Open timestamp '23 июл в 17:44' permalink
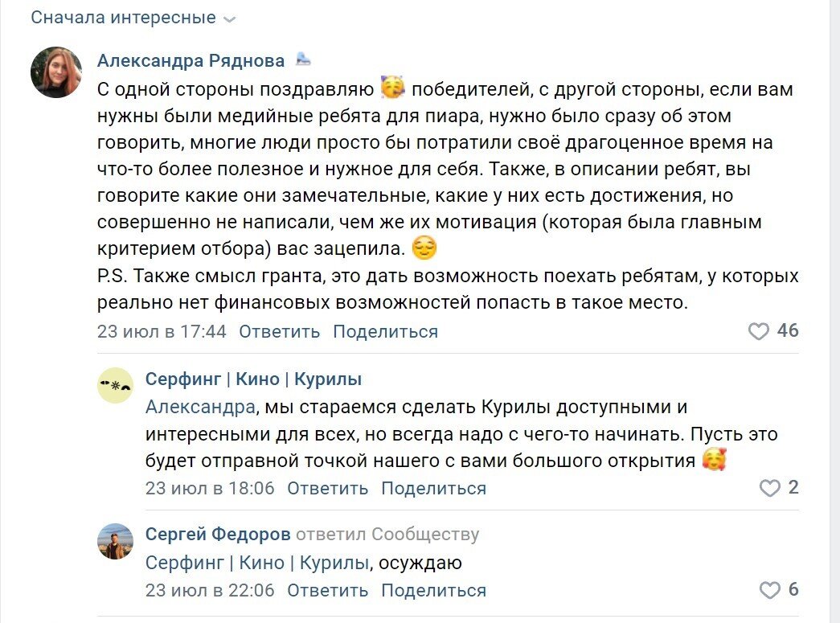 pos(161,330)
